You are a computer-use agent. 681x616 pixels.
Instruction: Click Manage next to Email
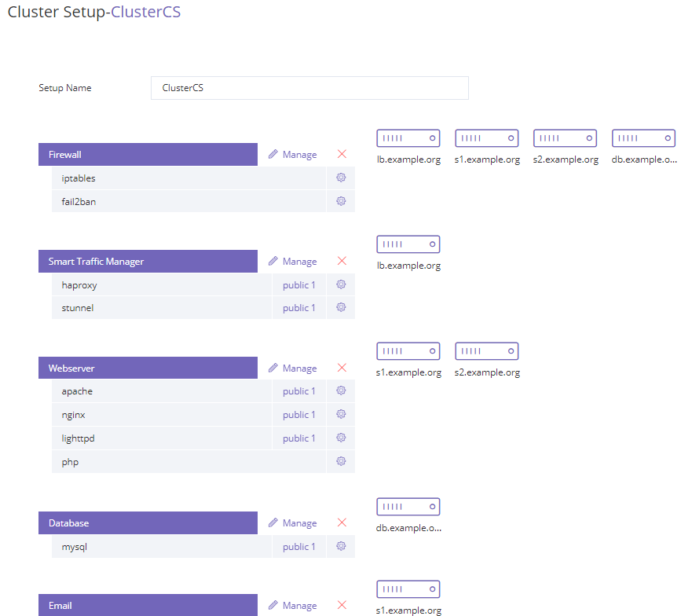coord(293,606)
